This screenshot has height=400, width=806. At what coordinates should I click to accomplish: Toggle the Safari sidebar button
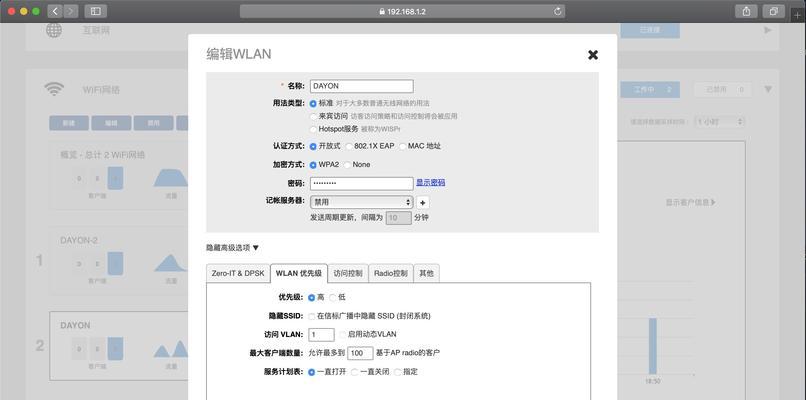coord(96,11)
